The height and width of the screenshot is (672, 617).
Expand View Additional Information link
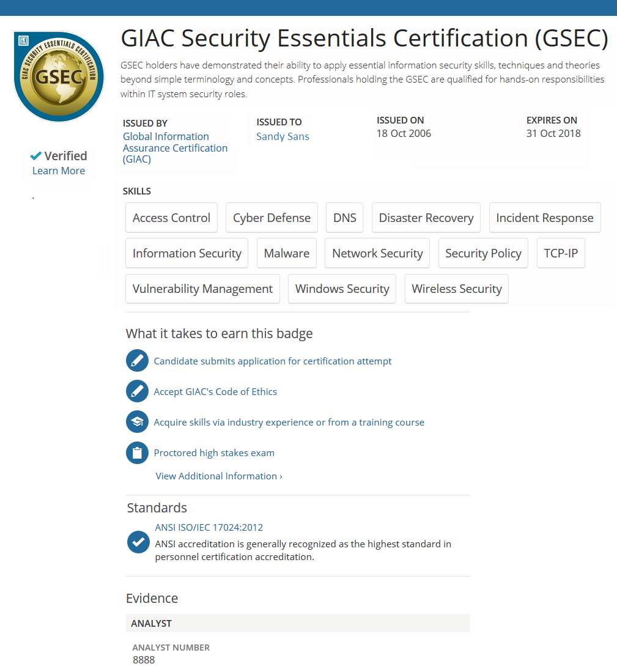point(219,476)
